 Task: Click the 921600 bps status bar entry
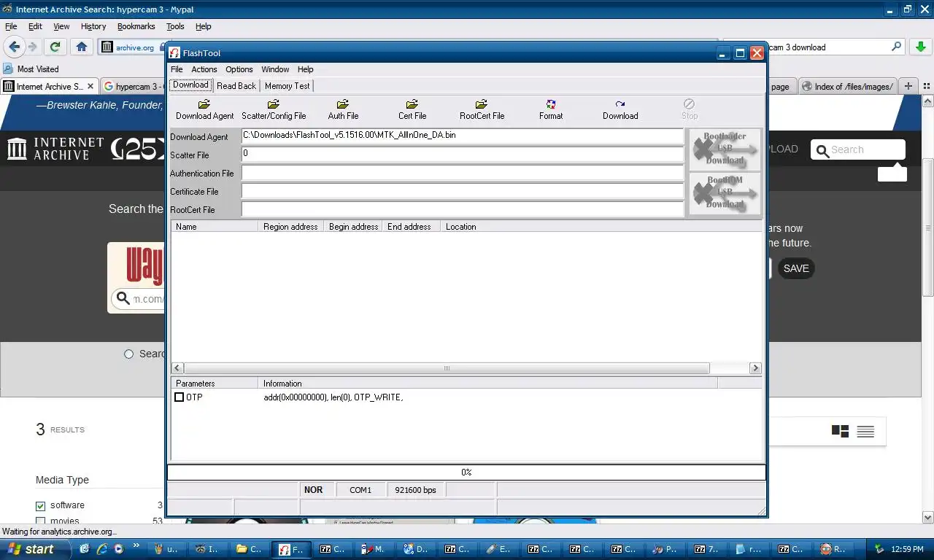[x=415, y=490]
